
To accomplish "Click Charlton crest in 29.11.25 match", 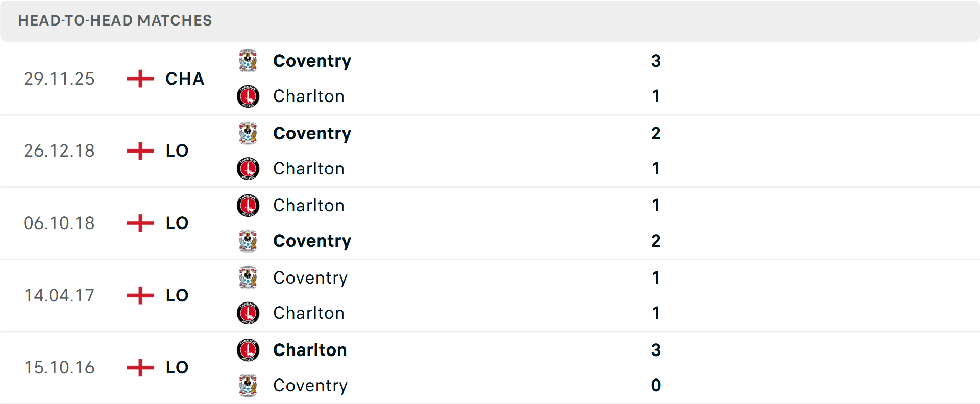I will (x=248, y=96).
